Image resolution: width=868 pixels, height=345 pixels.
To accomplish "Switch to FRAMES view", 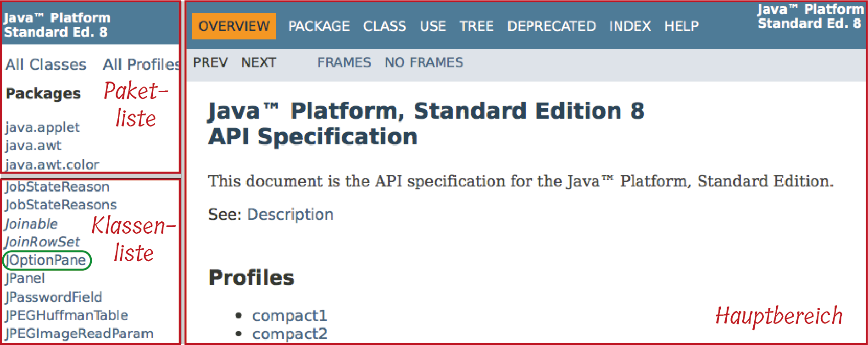I will click(344, 62).
